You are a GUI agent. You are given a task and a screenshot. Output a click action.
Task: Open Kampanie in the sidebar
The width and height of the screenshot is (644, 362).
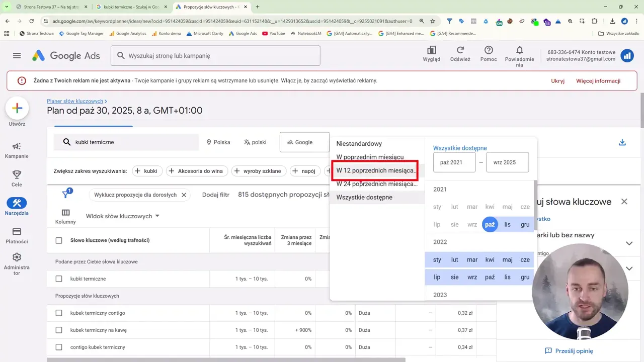click(17, 150)
